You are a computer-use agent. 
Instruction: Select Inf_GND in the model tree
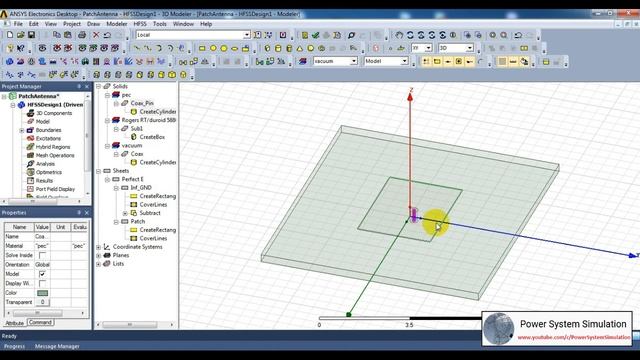(x=141, y=188)
